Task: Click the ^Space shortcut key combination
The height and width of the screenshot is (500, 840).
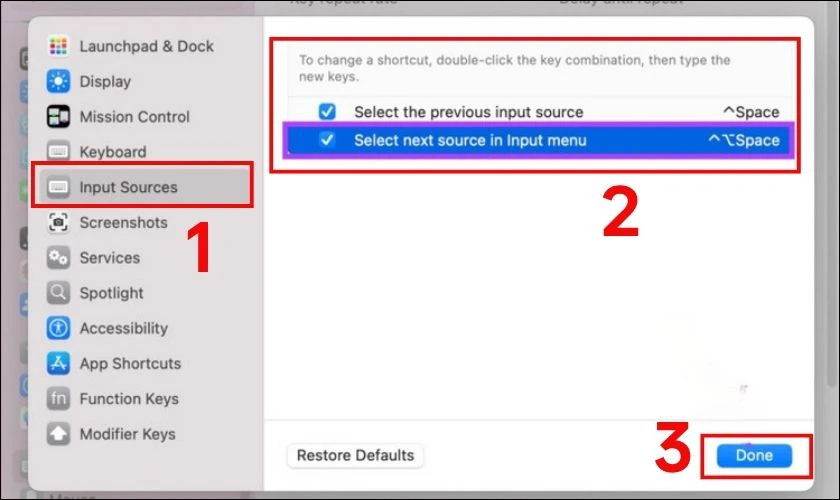Action: click(751, 111)
